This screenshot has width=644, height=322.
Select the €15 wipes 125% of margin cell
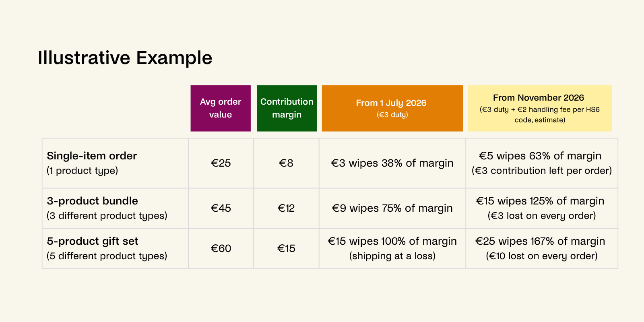[x=542, y=208]
